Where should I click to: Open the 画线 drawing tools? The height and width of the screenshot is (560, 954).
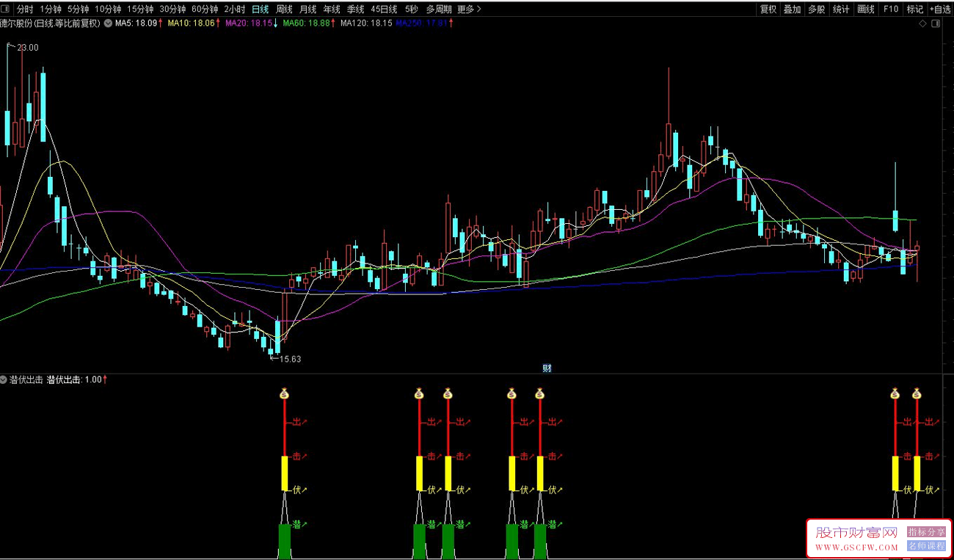click(866, 10)
